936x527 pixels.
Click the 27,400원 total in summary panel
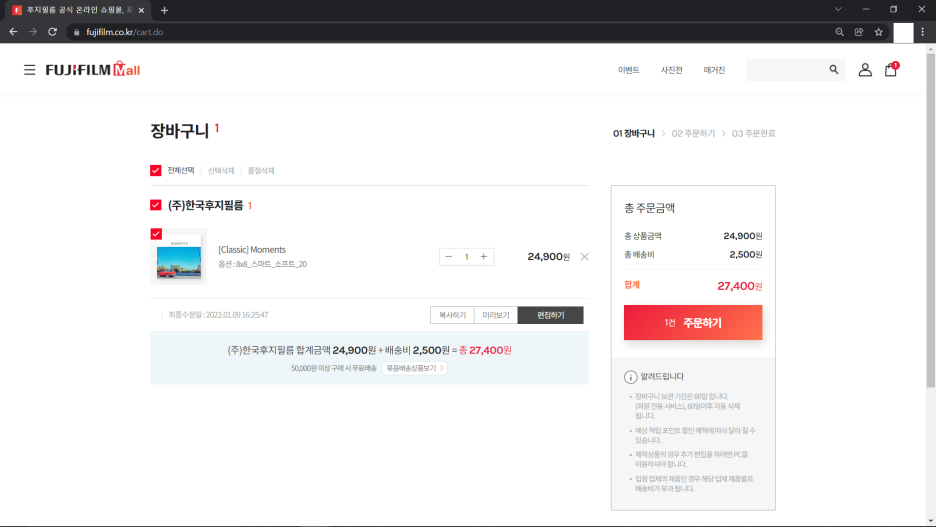pos(740,286)
